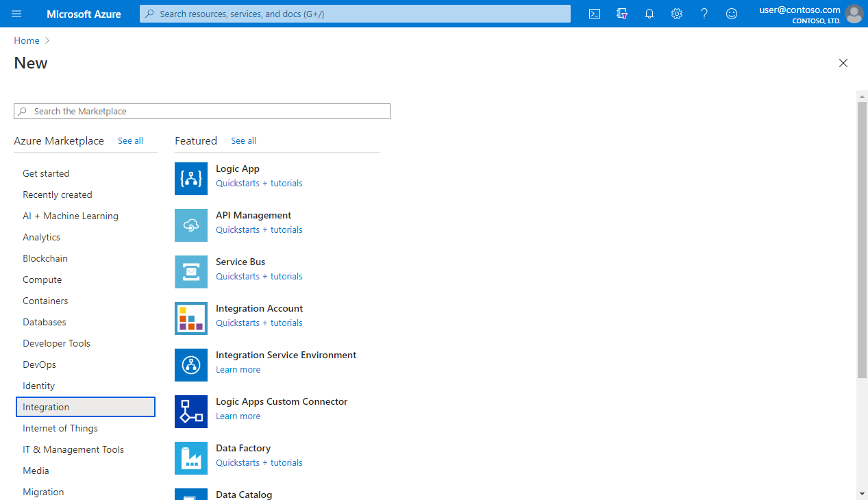Screen dimensions: 868x500
Task: Switch to the Databases category
Action: pos(42,322)
